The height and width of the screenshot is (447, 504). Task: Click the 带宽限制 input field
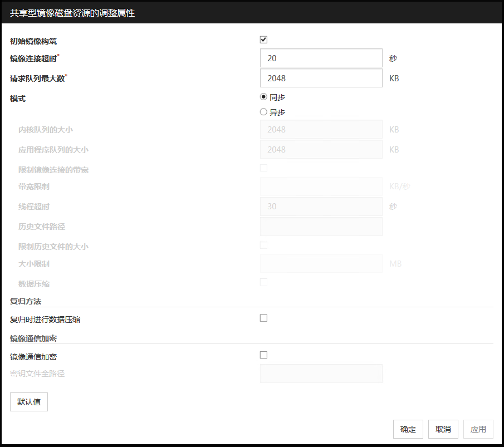point(321,186)
